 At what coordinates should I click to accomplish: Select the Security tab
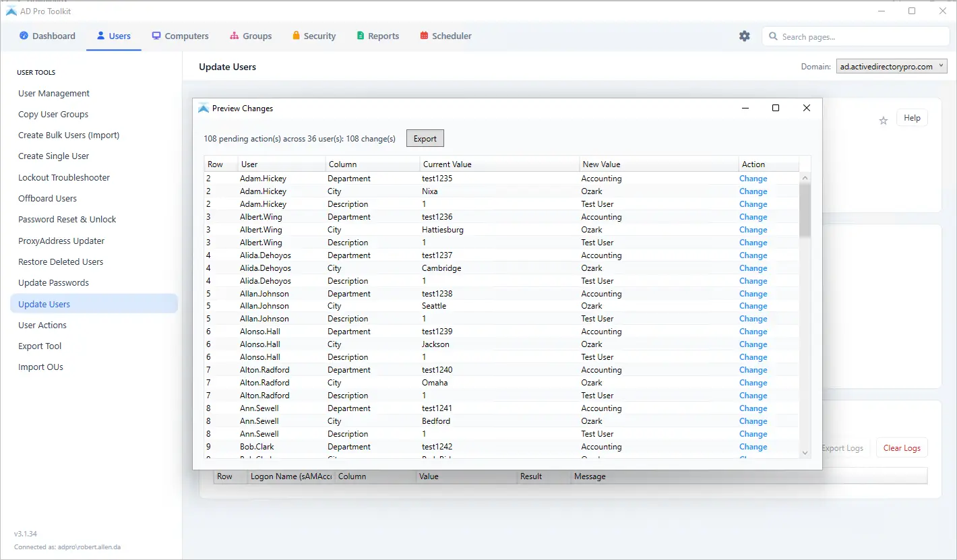tap(313, 36)
